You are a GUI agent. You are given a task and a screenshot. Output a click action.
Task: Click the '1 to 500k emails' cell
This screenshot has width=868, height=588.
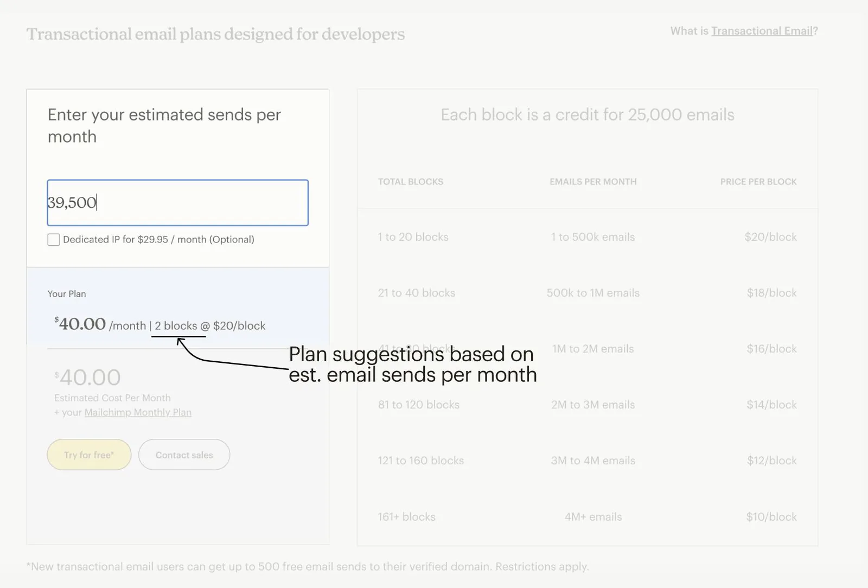tap(593, 237)
